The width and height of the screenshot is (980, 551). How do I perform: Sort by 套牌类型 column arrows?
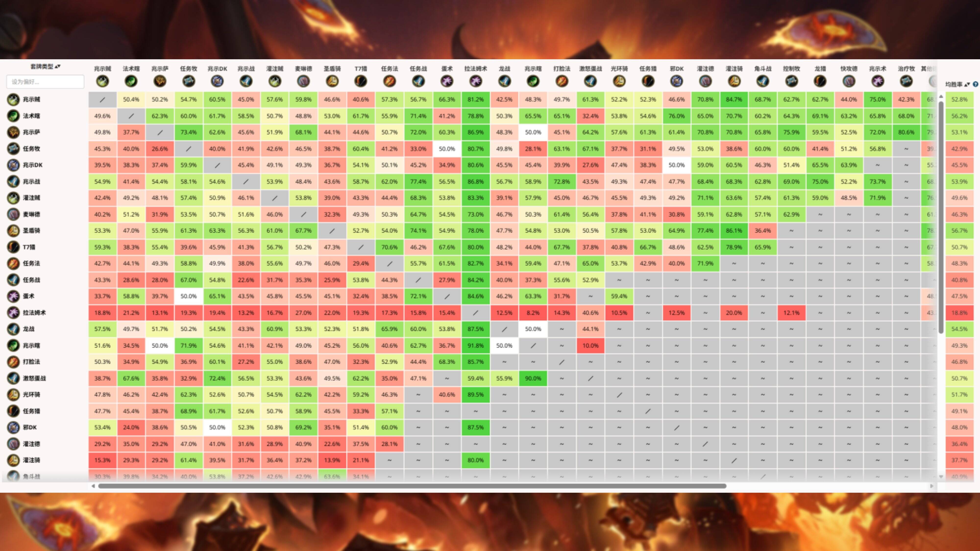[x=58, y=67]
